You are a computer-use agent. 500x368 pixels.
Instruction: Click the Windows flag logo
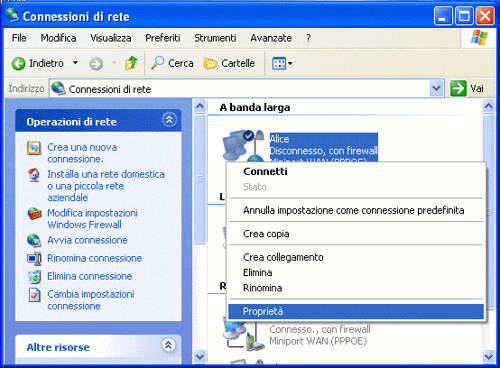(479, 38)
